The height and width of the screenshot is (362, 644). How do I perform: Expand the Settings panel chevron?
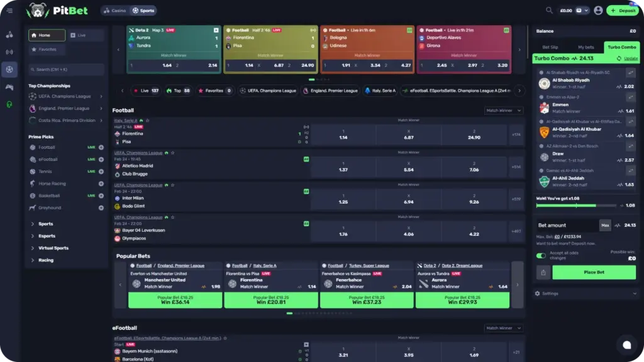click(x=635, y=293)
